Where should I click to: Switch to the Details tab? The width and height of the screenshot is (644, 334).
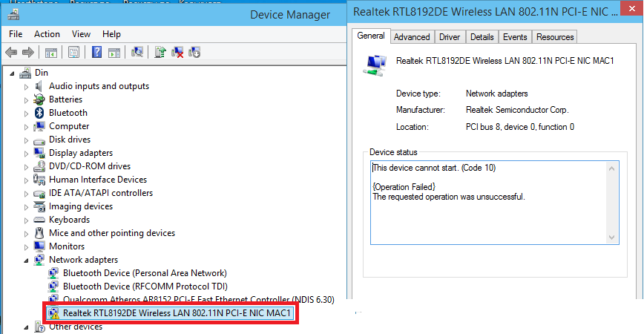coord(482,37)
